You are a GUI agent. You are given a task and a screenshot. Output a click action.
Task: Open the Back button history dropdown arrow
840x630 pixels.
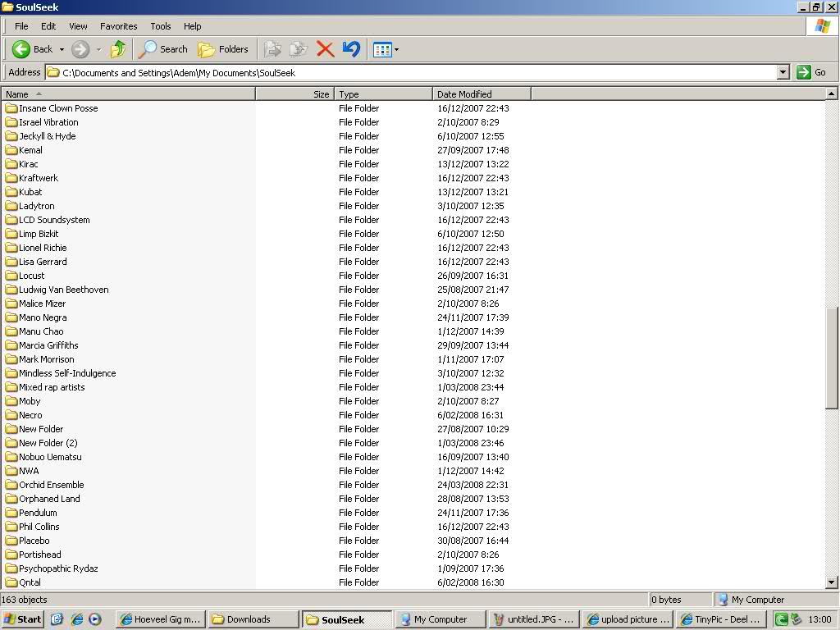click(62, 49)
